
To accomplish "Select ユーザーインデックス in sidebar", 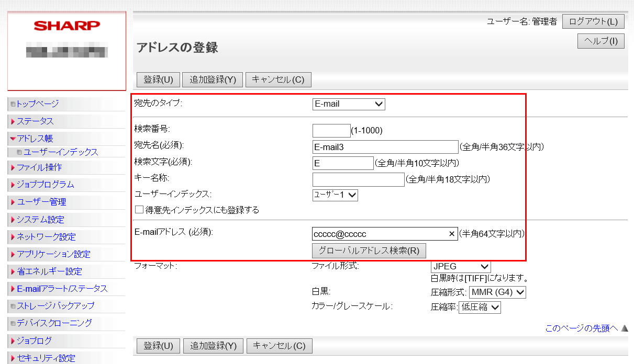I will pyautogui.click(x=61, y=152).
